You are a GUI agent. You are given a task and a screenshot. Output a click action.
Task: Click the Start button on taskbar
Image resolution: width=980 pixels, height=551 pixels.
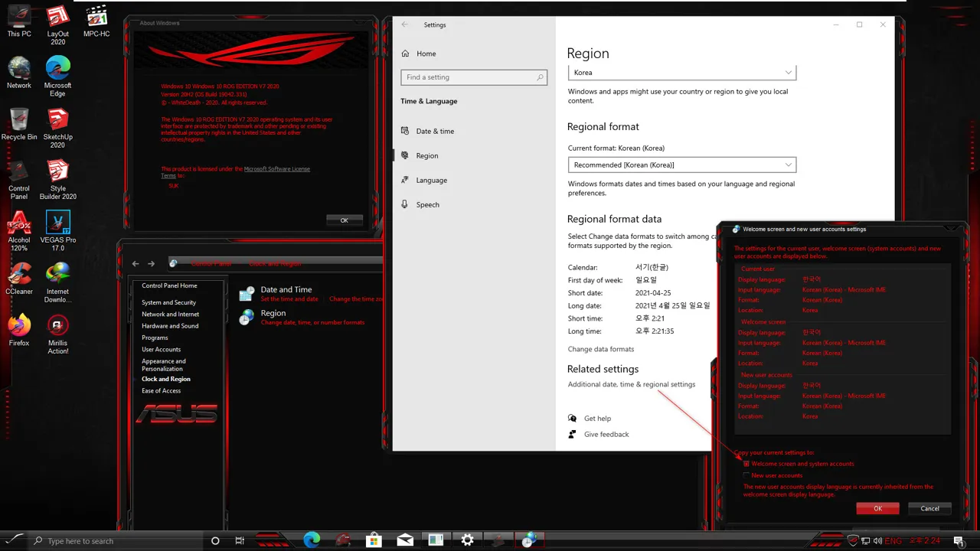15,540
